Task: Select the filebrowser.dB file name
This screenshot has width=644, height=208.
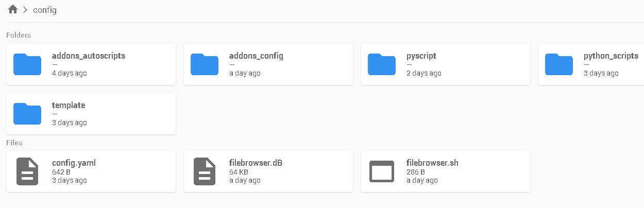Action: pos(256,163)
